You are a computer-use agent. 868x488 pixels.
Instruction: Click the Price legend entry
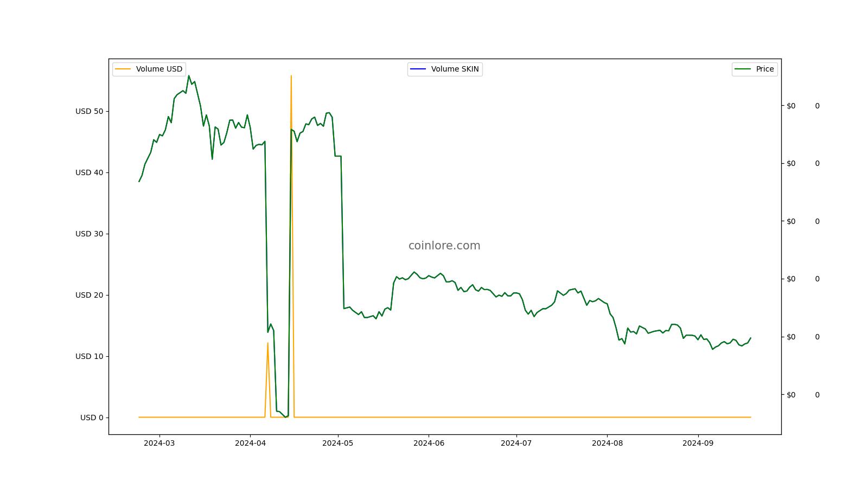pos(755,69)
